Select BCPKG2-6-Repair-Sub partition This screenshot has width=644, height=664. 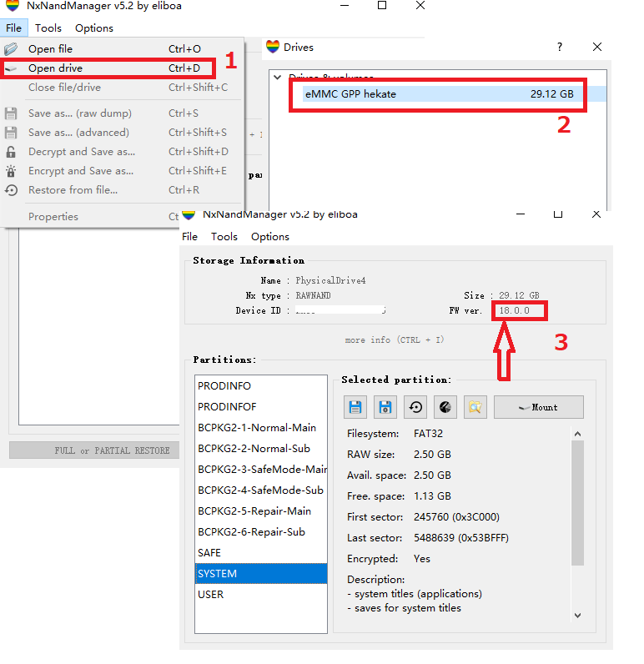pos(261,532)
